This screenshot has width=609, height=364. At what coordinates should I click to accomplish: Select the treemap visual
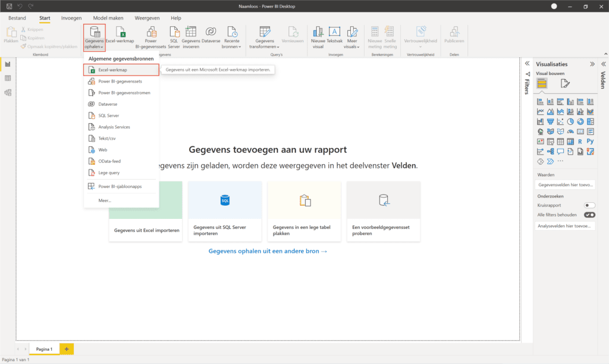tap(591, 121)
